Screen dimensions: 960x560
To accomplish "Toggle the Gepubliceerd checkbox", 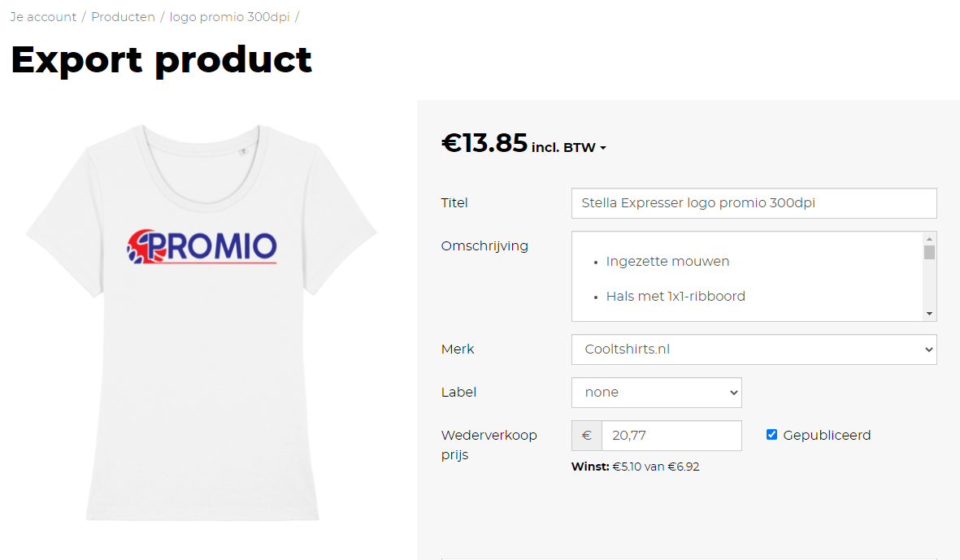I will click(772, 435).
